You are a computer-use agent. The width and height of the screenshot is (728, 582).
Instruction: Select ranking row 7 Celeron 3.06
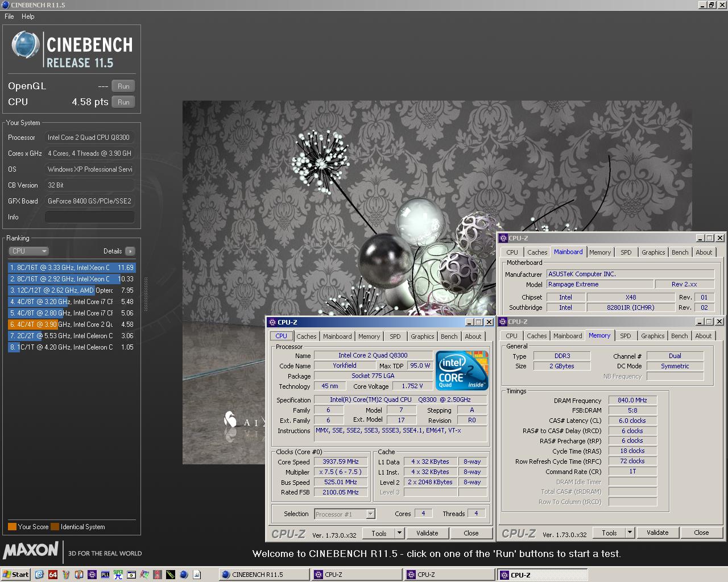tap(72, 336)
